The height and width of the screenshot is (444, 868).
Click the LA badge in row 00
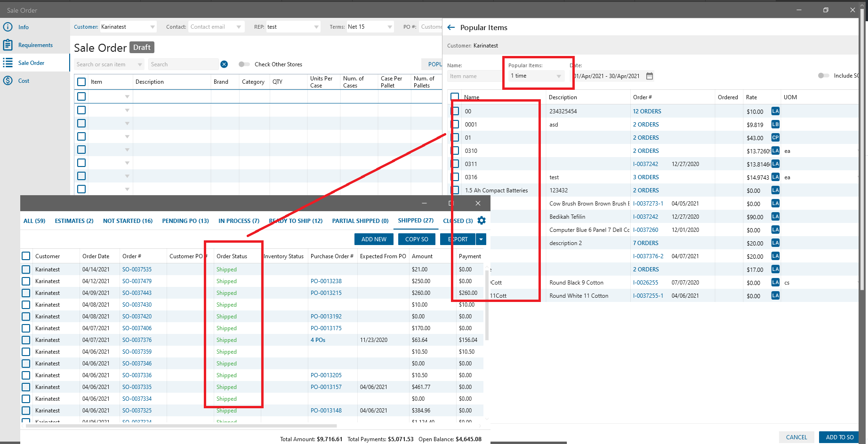[775, 111]
